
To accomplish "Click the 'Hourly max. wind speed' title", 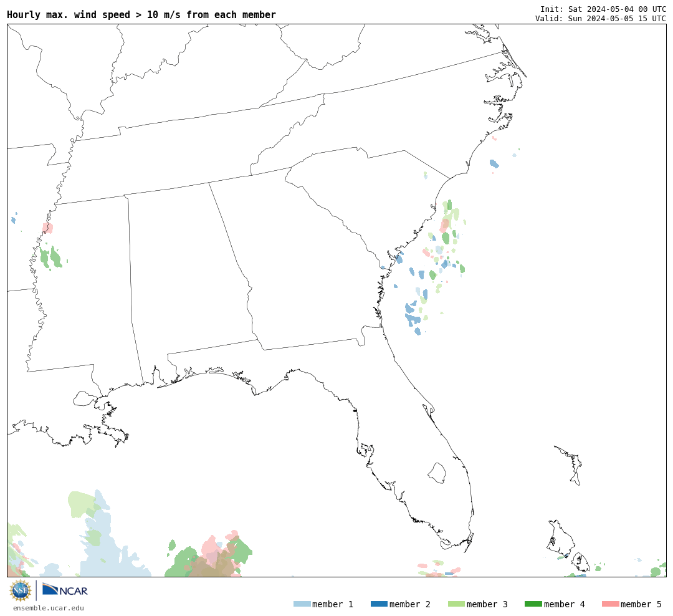I will [141, 14].
